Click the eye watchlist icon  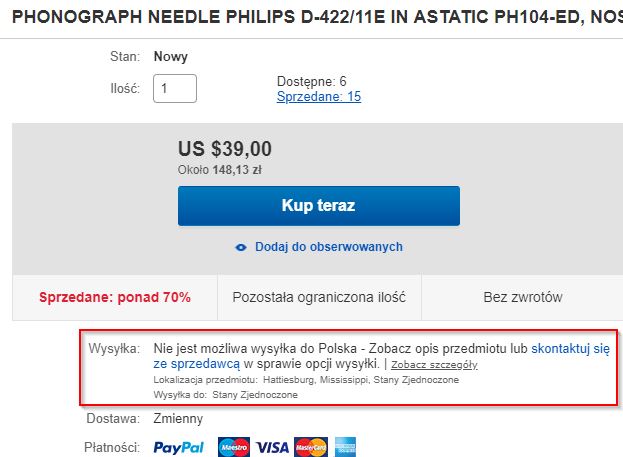click(240, 247)
